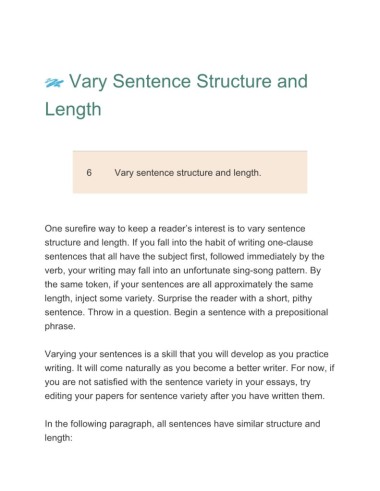This screenshot has width=380, height=491.
Task: Click the word "phrase." ending the first paragraph
Action: (x=60, y=327)
